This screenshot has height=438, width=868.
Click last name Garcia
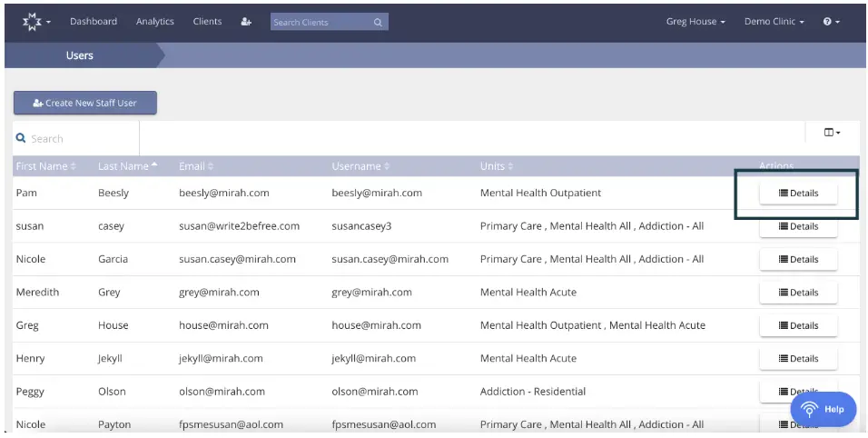[x=113, y=259]
